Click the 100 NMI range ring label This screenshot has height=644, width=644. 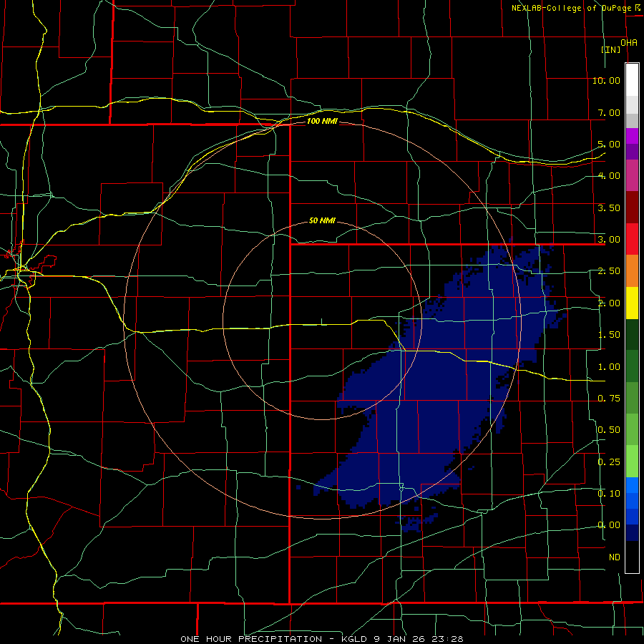click(322, 121)
